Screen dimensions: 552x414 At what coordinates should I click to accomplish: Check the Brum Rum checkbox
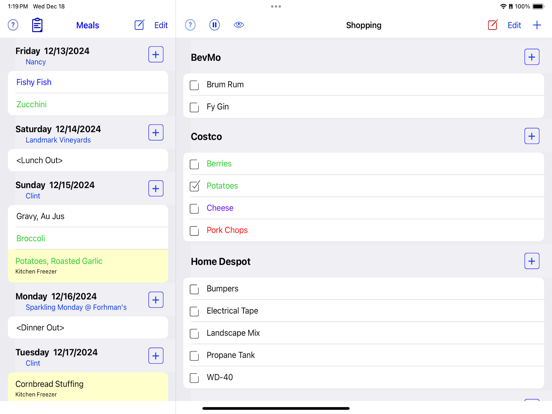click(194, 85)
